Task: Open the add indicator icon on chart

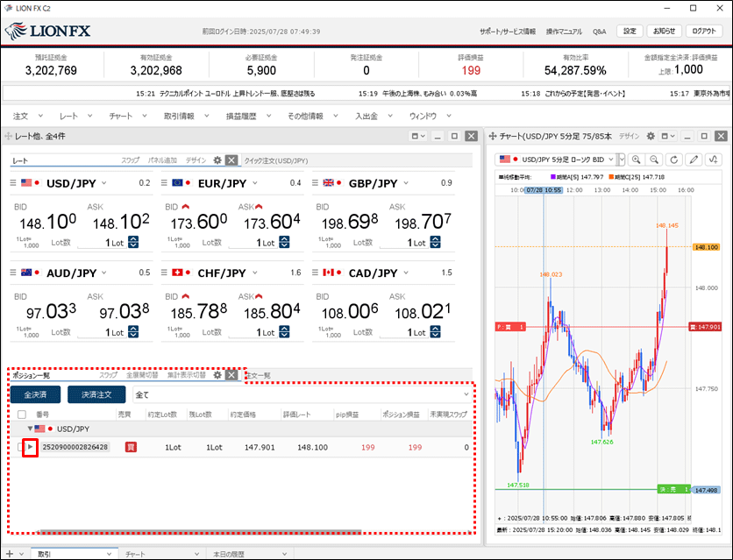Action: pos(714,159)
